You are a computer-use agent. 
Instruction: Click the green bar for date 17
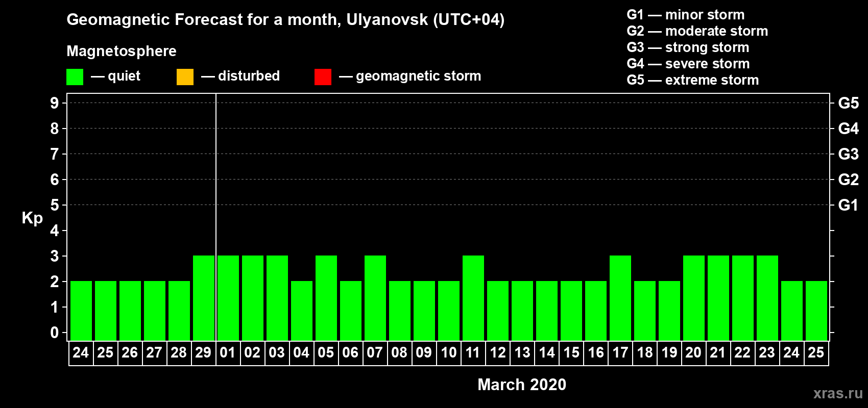[x=620, y=298]
